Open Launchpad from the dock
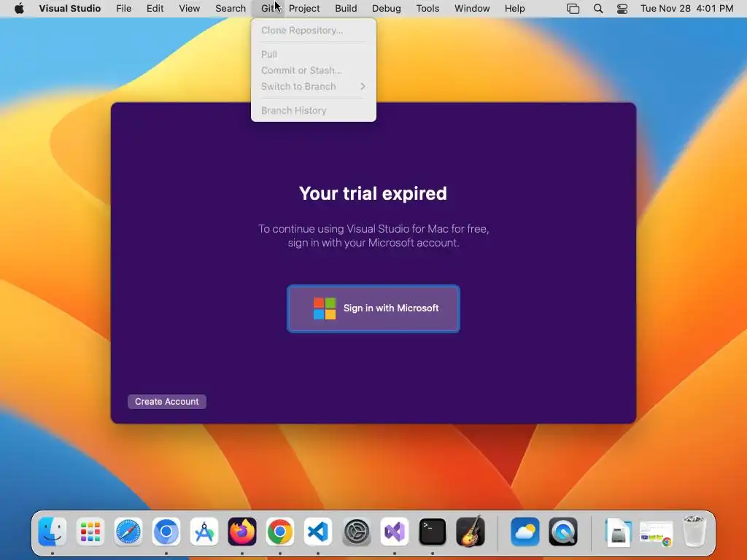Screen dimensions: 747x560 [90, 532]
